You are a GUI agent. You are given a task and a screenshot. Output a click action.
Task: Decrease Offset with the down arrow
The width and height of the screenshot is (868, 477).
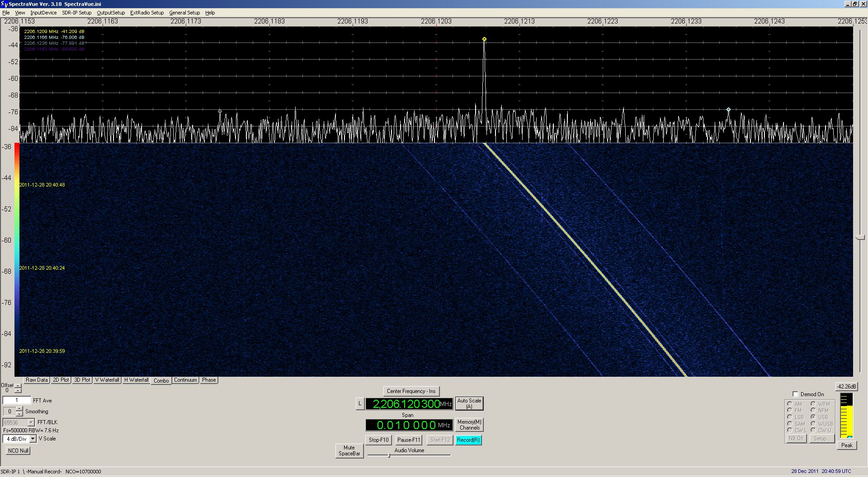coord(18,391)
